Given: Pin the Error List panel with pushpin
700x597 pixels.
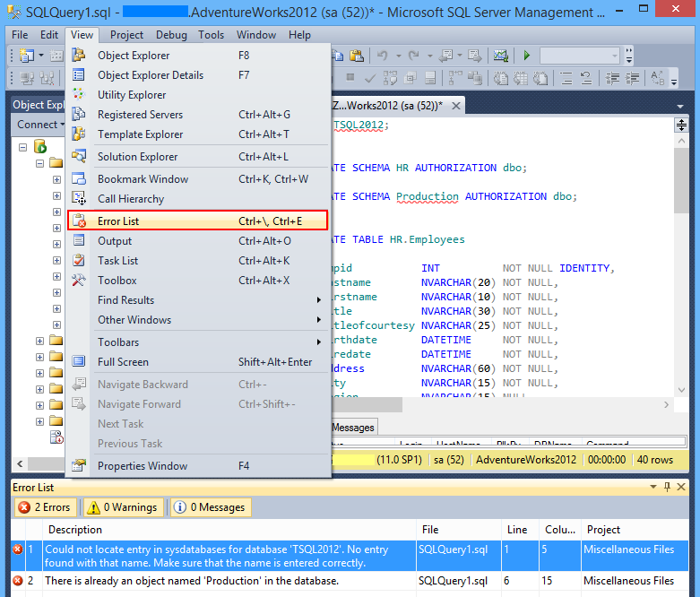Looking at the screenshot, I should click(668, 487).
